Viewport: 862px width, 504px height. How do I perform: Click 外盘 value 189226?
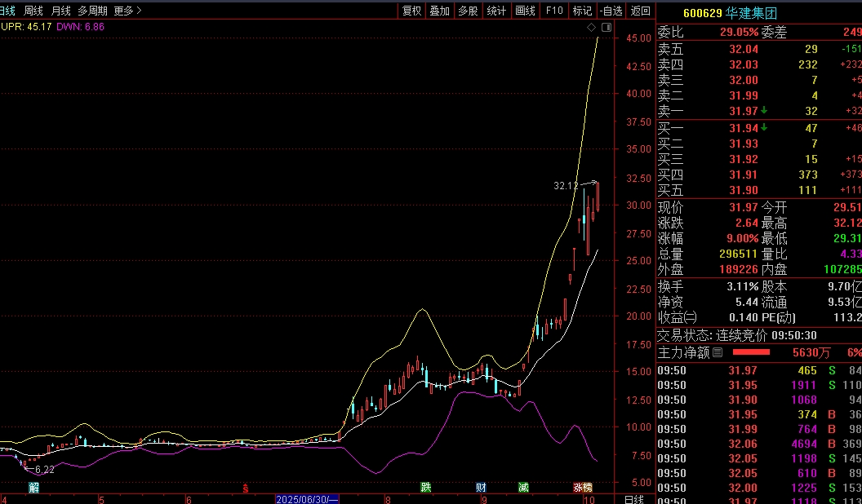click(x=738, y=270)
